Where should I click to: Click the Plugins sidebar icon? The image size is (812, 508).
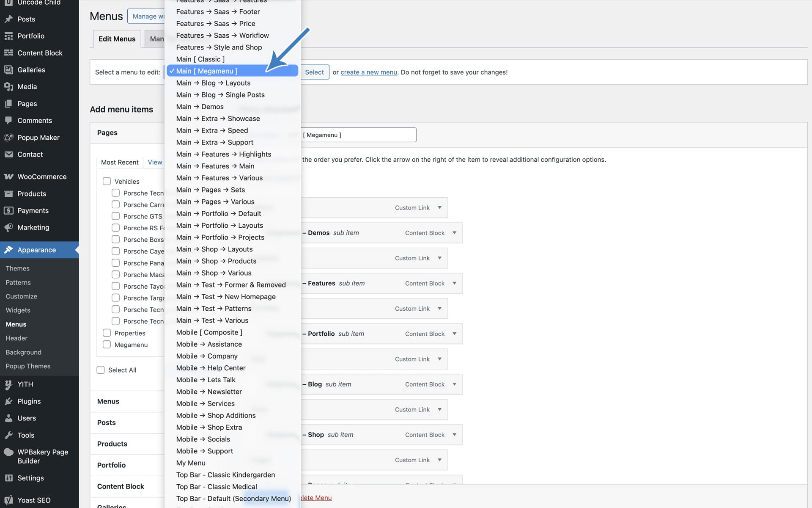[8, 401]
